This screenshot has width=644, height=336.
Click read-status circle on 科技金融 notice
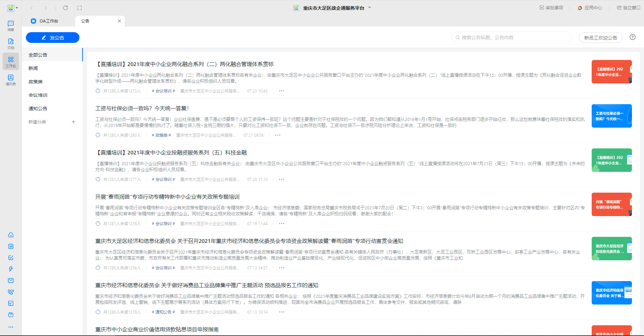(x=98, y=179)
